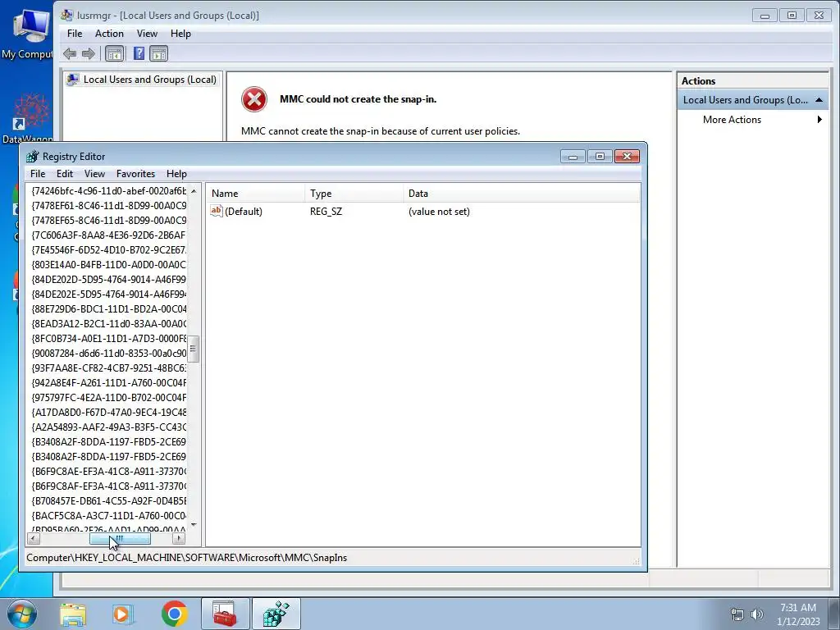Image resolution: width=840 pixels, height=630 pixels.
Task: Open the File menu in lusrmgr
Action: 75,34
